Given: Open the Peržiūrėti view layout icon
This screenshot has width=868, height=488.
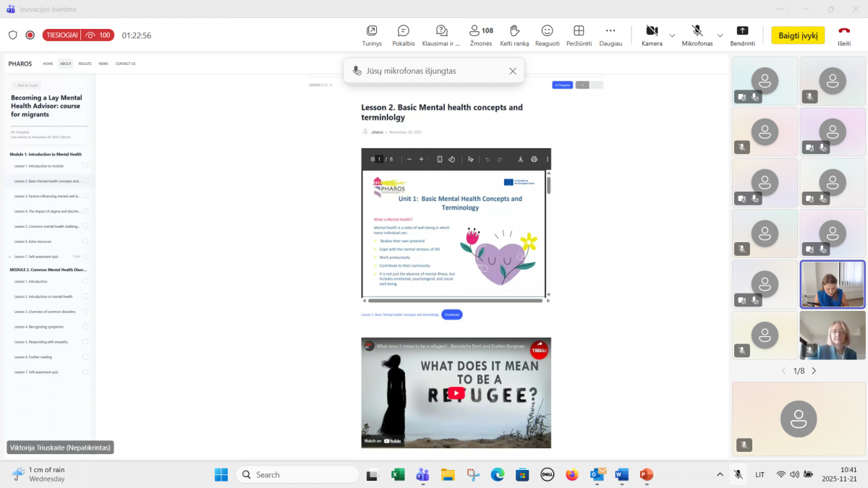Looking at the screenshot, I should (579, 31).
